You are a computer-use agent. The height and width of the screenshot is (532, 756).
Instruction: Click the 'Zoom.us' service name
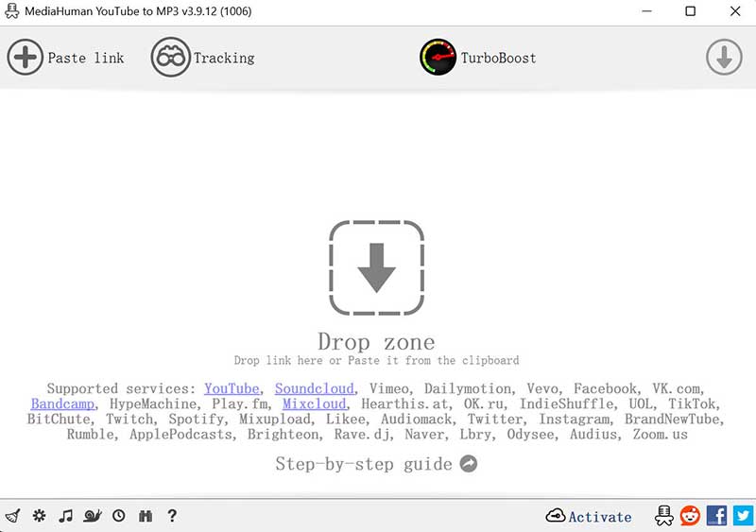[660, 435]
